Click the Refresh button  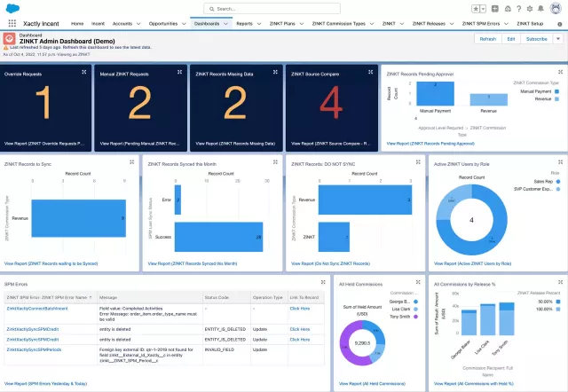click(488, 39)
